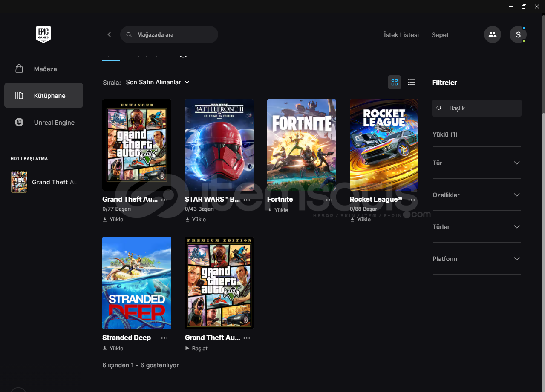Screen dimensions: 545x392
Task: Open the Stranded Deep cover art
Action: point(137,283)
